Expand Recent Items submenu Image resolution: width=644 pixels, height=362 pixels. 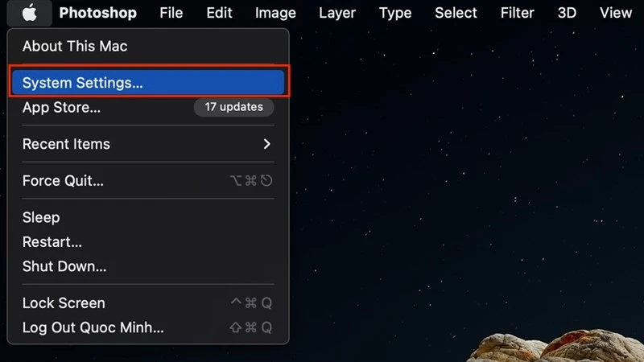point(148,144)
